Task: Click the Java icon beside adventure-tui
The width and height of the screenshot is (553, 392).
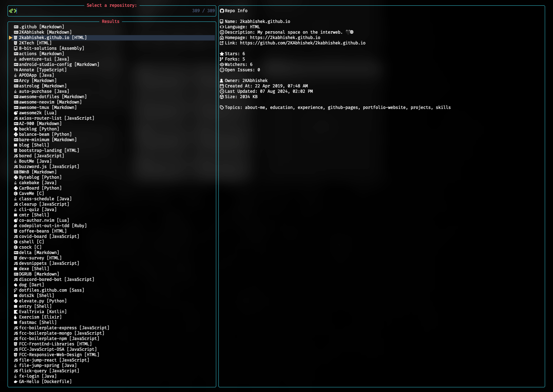Action: coord(16,59)
